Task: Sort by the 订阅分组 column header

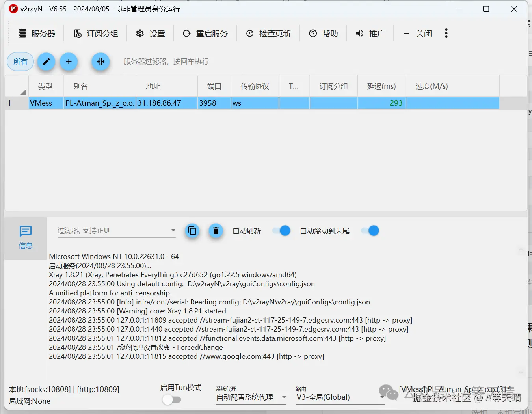Action: tap(333, 86)
